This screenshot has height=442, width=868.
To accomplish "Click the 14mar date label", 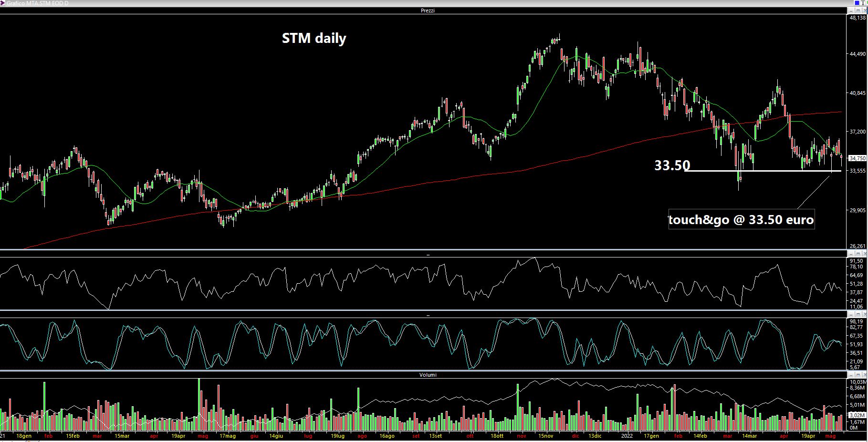I will click(x=750, y=436).
